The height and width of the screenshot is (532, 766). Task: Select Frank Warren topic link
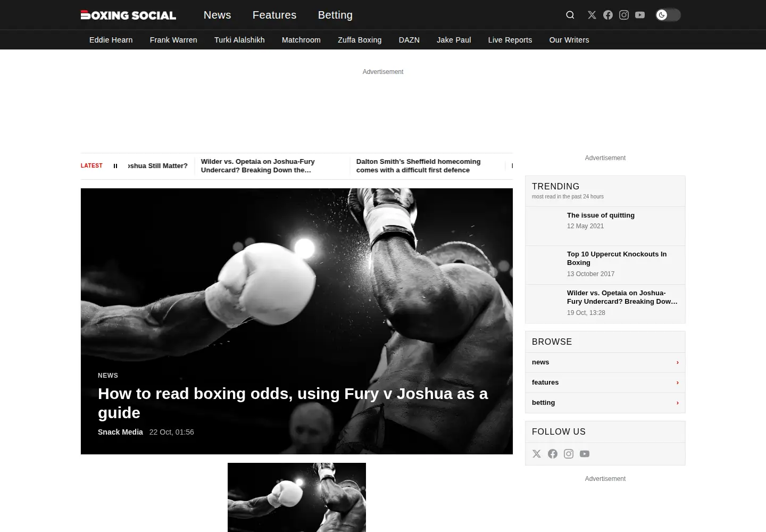tap(173, 40)
